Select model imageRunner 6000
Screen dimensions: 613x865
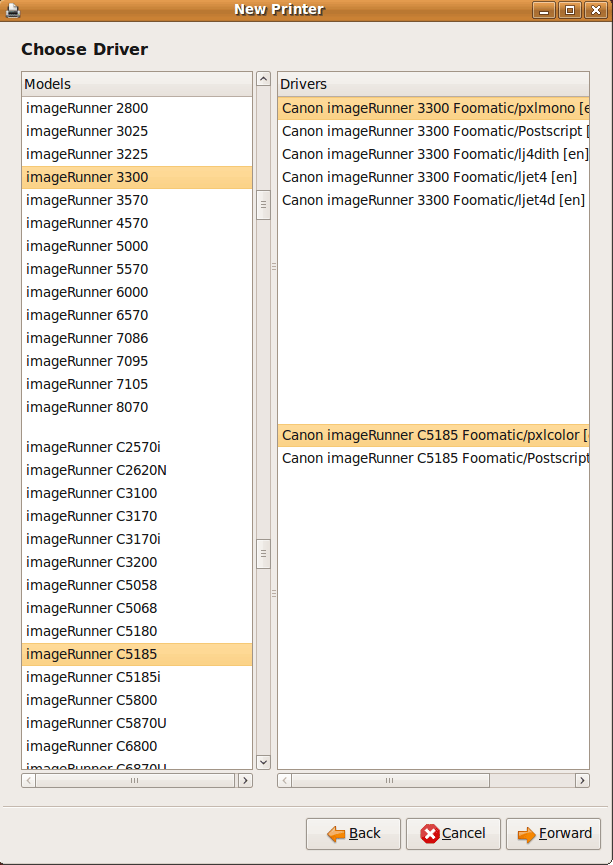(x=137, y=292)
